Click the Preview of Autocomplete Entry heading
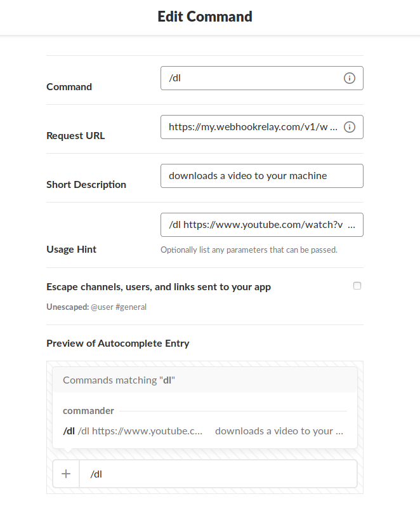Viewport: 420px width, 508px height. pos(117,343)
